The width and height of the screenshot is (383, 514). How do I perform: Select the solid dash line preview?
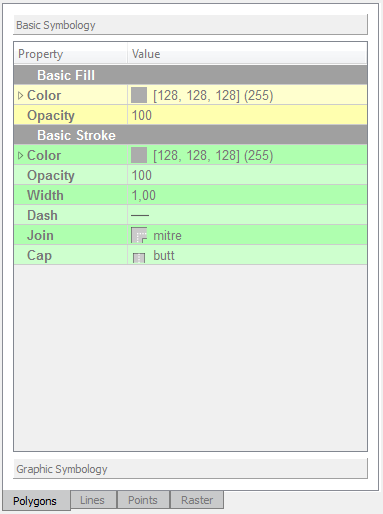(x=140, y=216)
